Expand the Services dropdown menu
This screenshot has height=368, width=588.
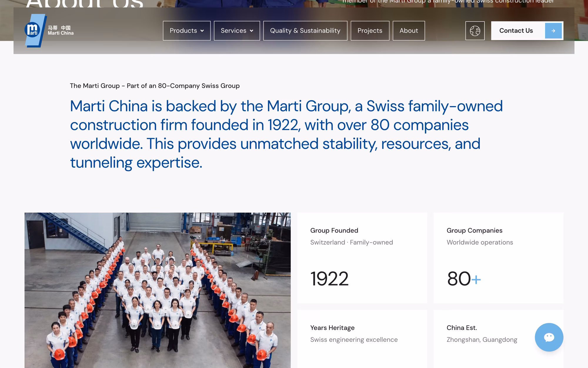click(x=237, y=31)
